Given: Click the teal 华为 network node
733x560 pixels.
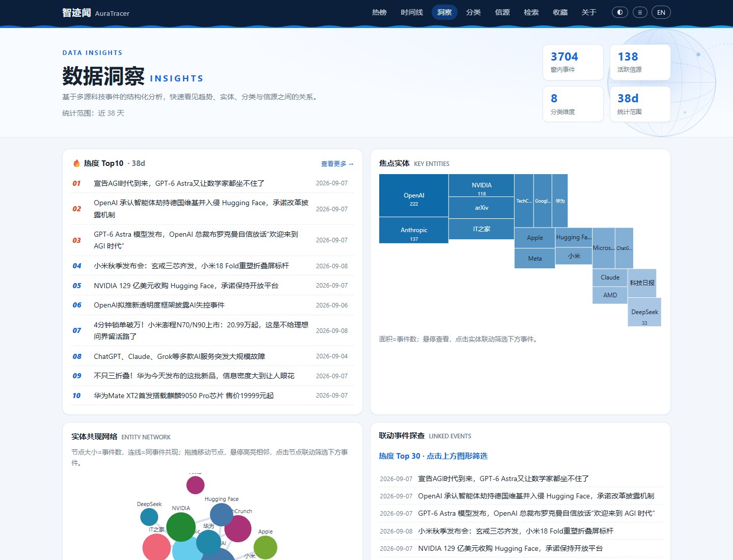Looking at the screenshot, I should pyautogui.click(x=209, y=543).
